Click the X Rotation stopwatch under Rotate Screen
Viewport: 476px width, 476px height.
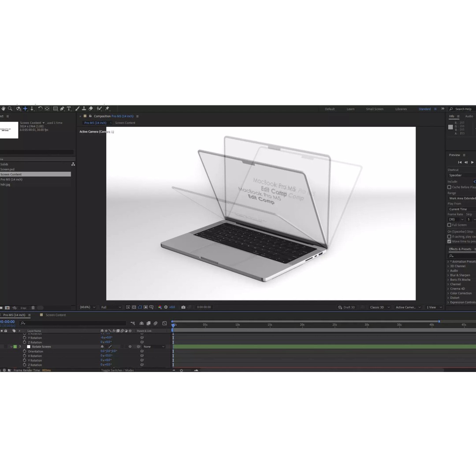pos(25,356)
